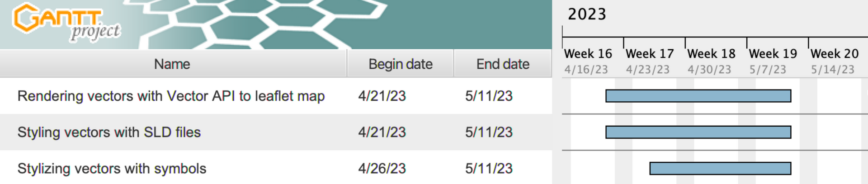Edit the Styling vectors task's 4/21/23 begin date

click(x=382, y=132)
